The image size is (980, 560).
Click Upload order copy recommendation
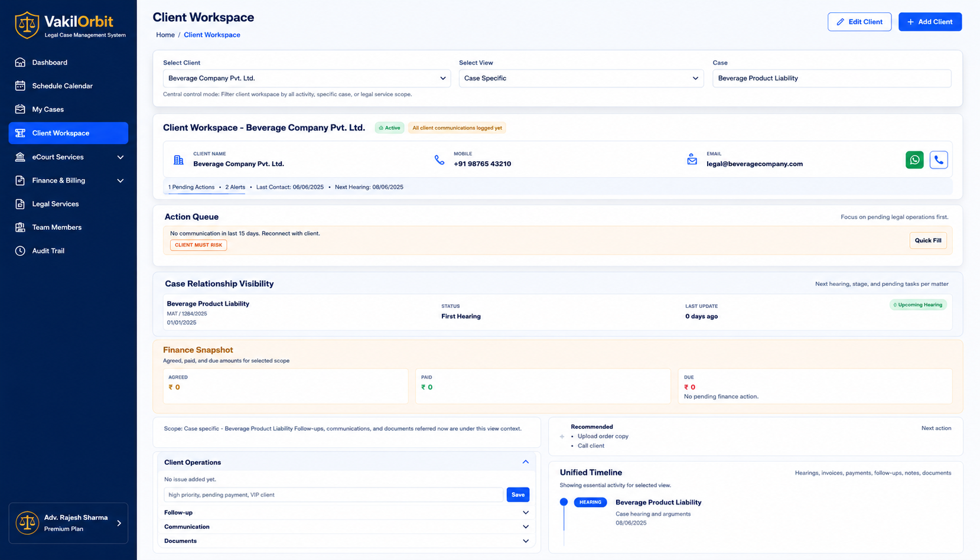click(603, 437)
